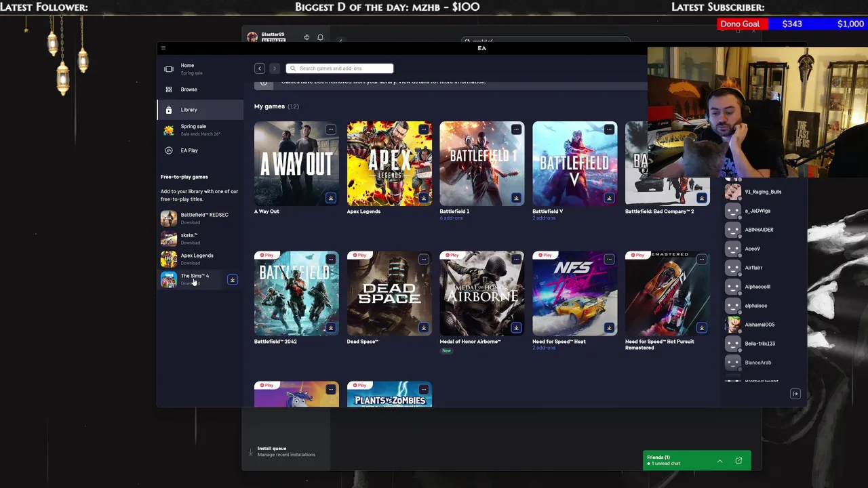Select Library in the sidebar

200,110
